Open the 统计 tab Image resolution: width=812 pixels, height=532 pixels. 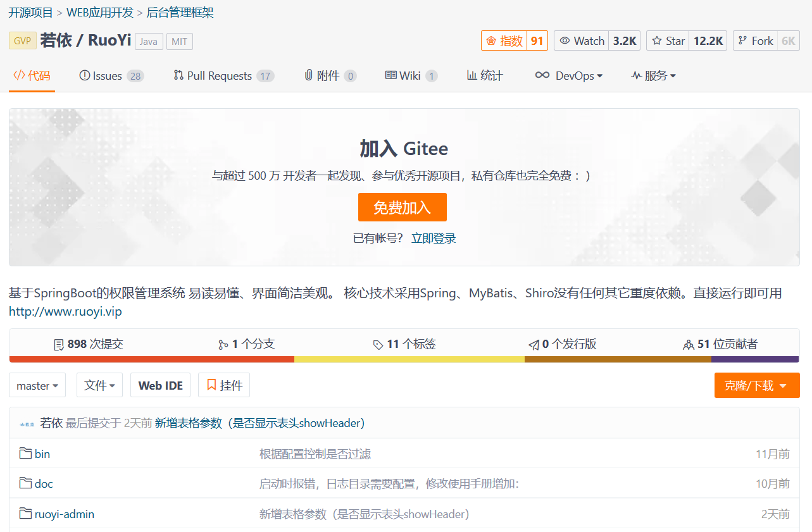tap(485, 76)
